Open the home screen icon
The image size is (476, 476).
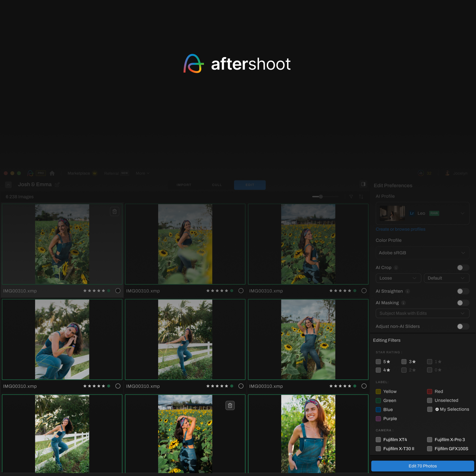click(x=52, y=173)
